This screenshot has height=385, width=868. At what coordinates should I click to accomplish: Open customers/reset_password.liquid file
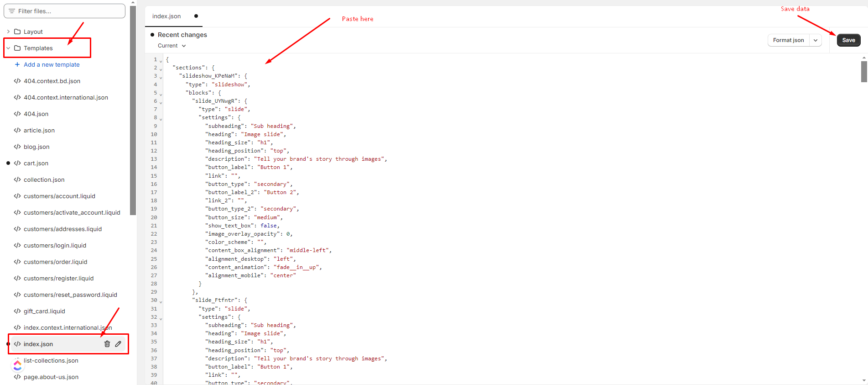click(x=70, y=295)
